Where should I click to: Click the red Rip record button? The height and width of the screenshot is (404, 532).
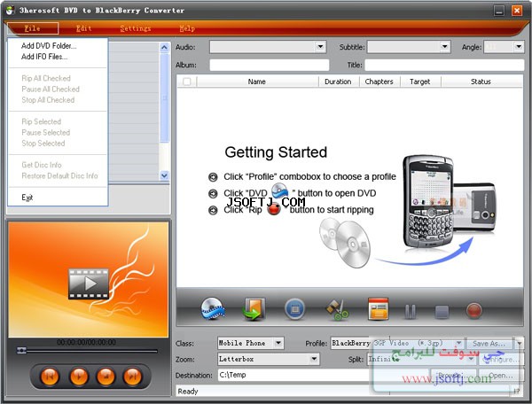(x=473, y=310)
